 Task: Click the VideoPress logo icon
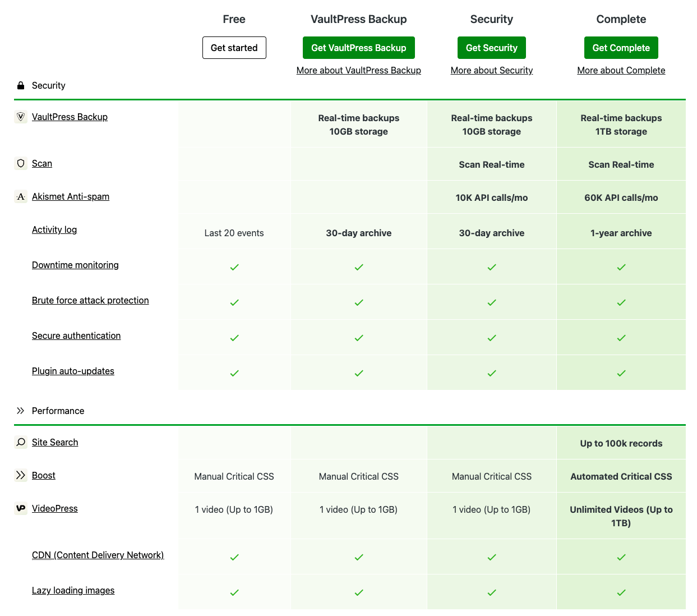(x=21, y=508)
